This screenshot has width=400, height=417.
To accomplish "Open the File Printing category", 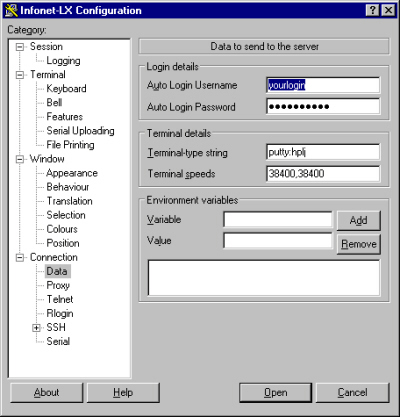I will [x=70, y=145].
